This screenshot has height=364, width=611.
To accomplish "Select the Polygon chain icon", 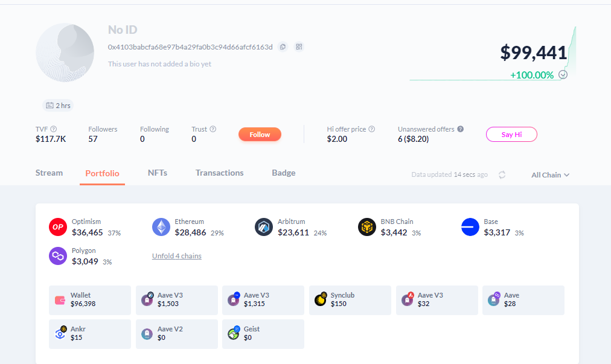I will click(x=57, y=256).
